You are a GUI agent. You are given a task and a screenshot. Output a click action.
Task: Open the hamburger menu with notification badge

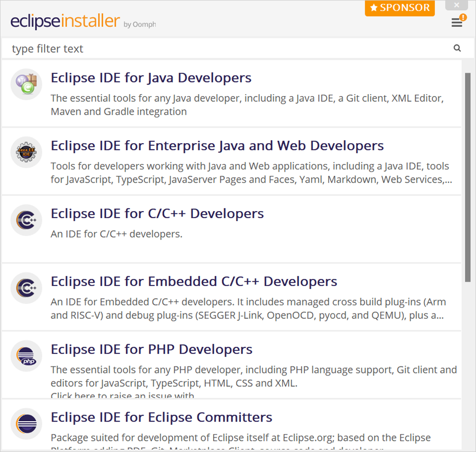[458, 21]
